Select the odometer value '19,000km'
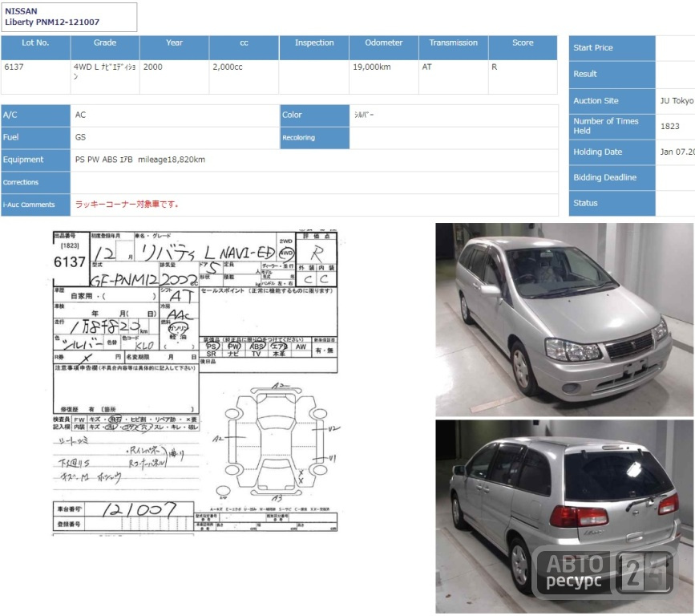This screenshot has width=695, height=616. (372, 67)
